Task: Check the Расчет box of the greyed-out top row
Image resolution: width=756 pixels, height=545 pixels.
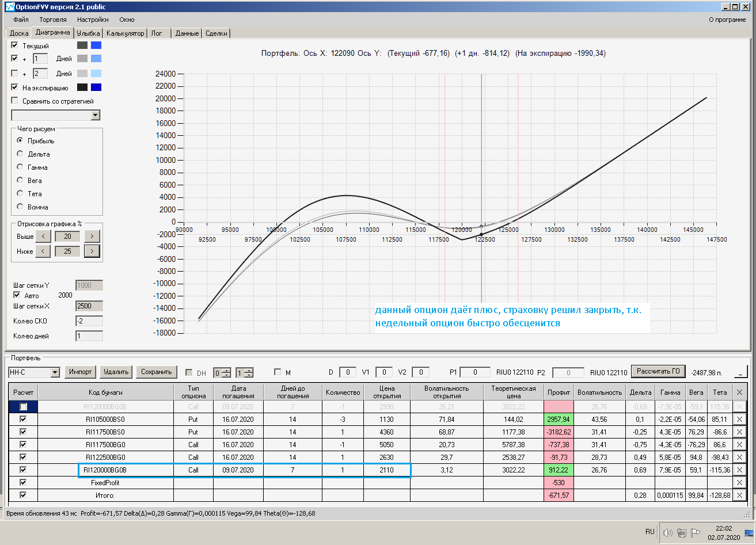Action: pyautogui.click(x=23, y=407)
